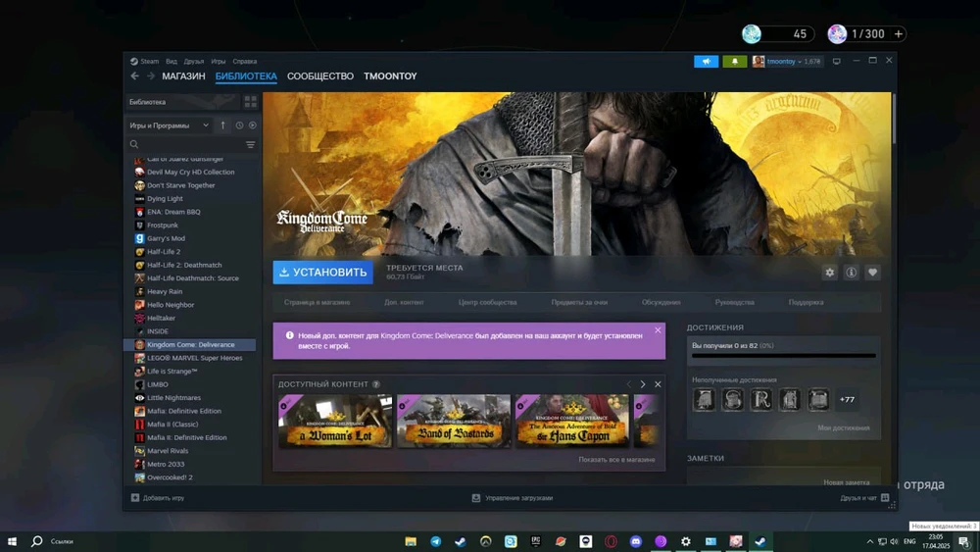Open the Steam logo menu
Screen dimensions: 980x552
[x=144, y=61]
